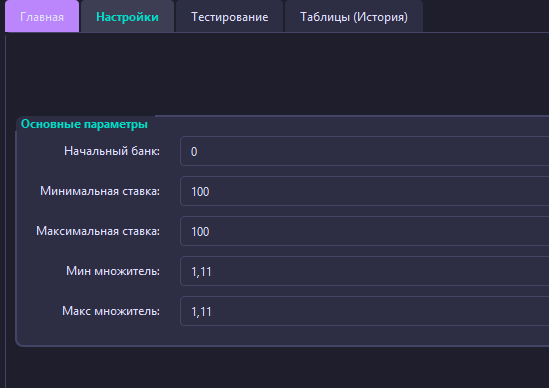This screenshot has width=549, height=388.
Task: Click the Макс множитель label
Action: click(111, 311)
